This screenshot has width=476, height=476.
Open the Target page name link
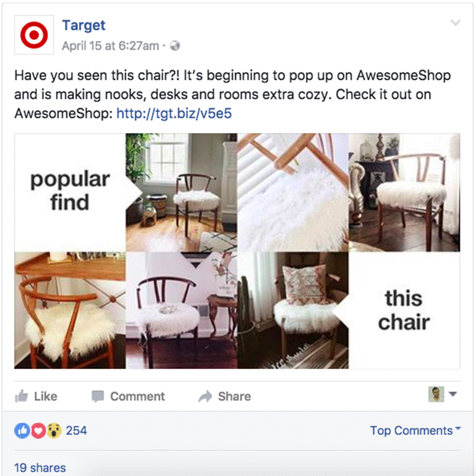[x=84, y=25]
